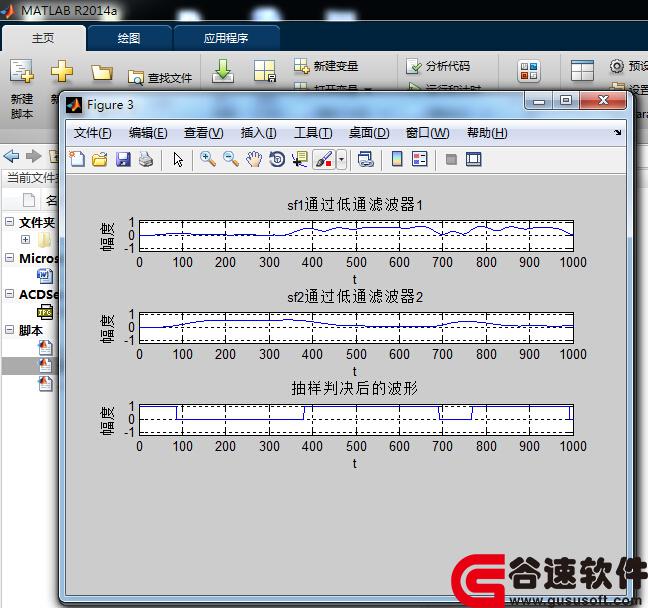
Task: Enable the Data Cursor tool
Action: pos(300,159)
